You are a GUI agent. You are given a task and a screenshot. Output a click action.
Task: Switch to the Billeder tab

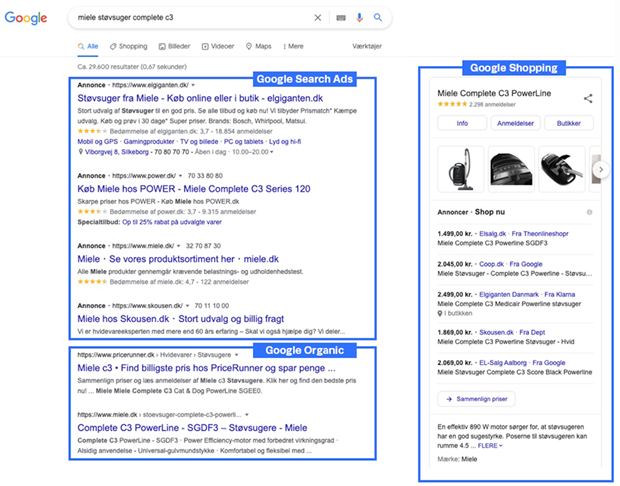pyautogui.click(x=174, y=46)
